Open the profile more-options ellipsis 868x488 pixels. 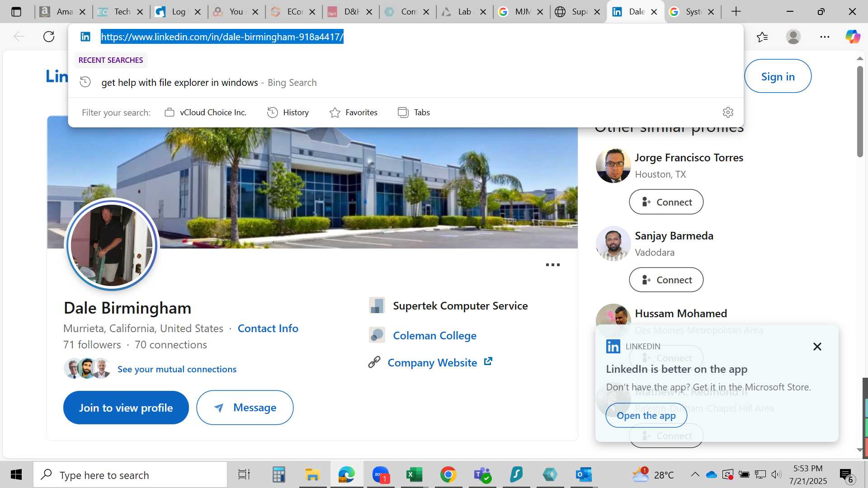pyautogui.click(x=553, y=265)
